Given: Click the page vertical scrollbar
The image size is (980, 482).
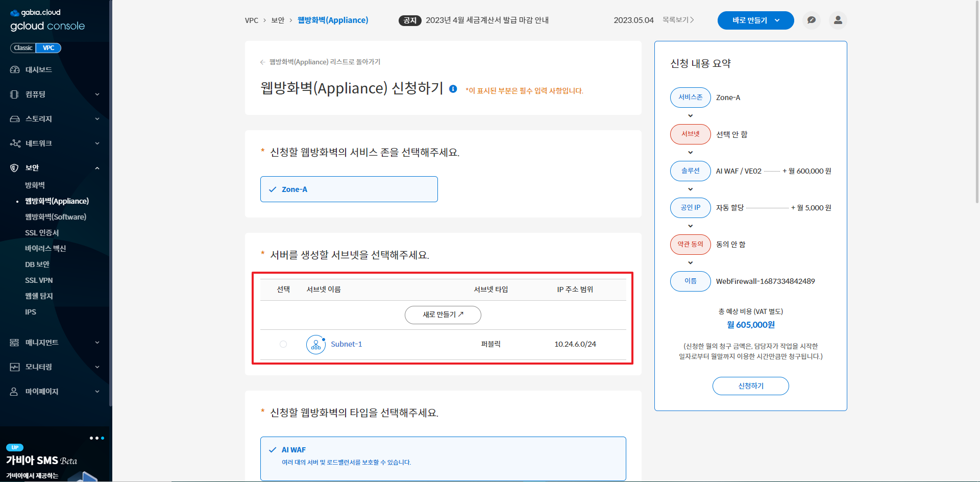Looking at the screenshot, I should tap(977, 102).
